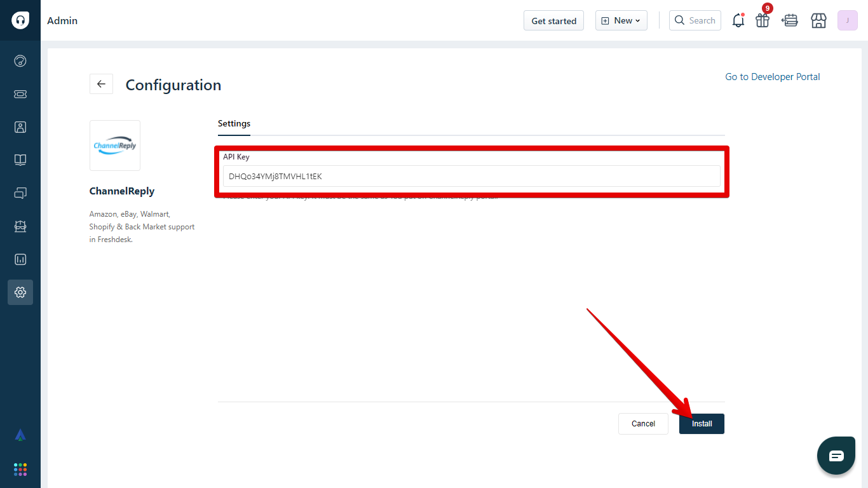Click into the API Key field

click(x=471, y=176)
